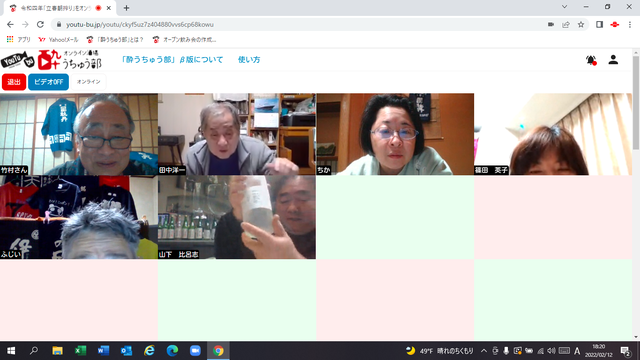Open the notification bell icon

pos(591,60)
